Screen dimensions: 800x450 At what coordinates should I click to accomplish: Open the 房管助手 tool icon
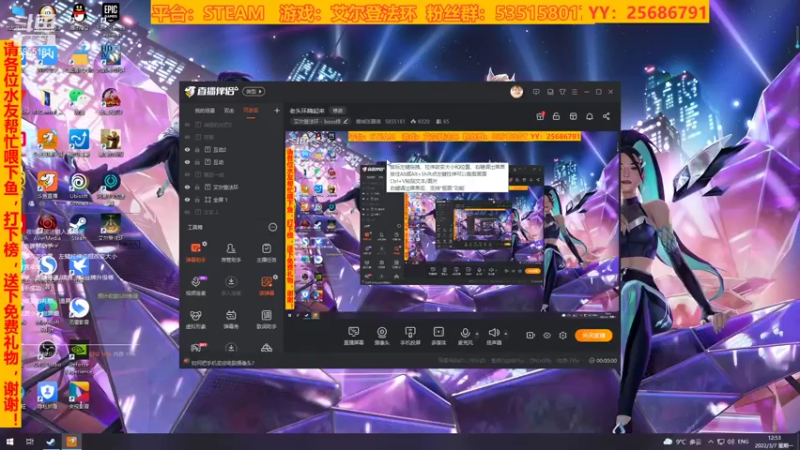pyautogui.click(x=231, y=252)
